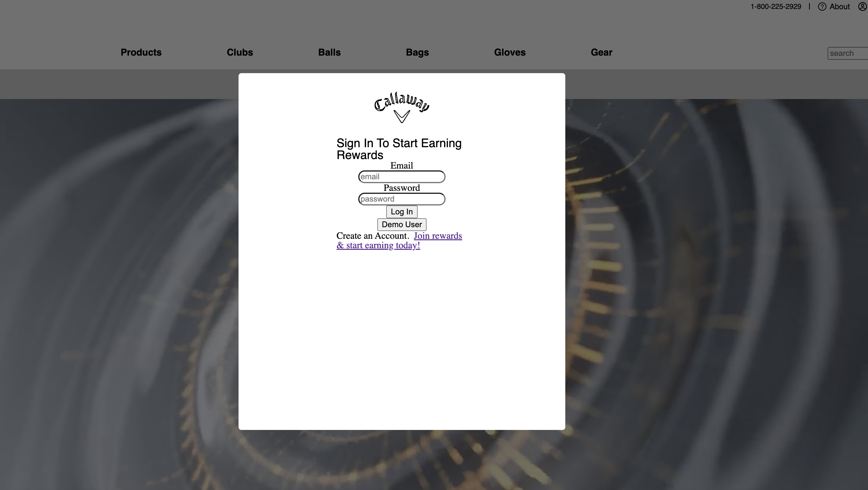
Task: Select the Balls navigation tab
Action: [x=329, y=53]
